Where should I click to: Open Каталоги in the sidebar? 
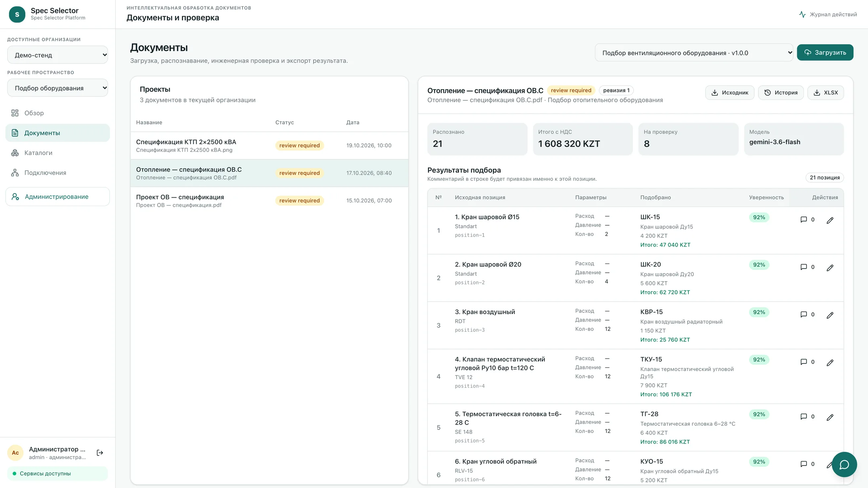[x=57, y=153]
